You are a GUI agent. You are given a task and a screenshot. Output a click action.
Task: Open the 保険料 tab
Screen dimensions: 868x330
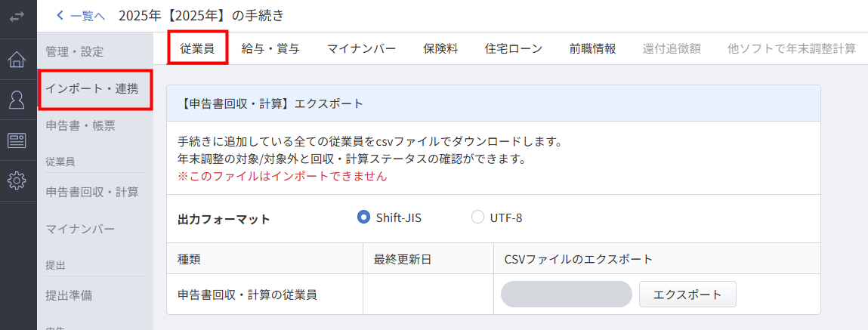click(440, 48)
